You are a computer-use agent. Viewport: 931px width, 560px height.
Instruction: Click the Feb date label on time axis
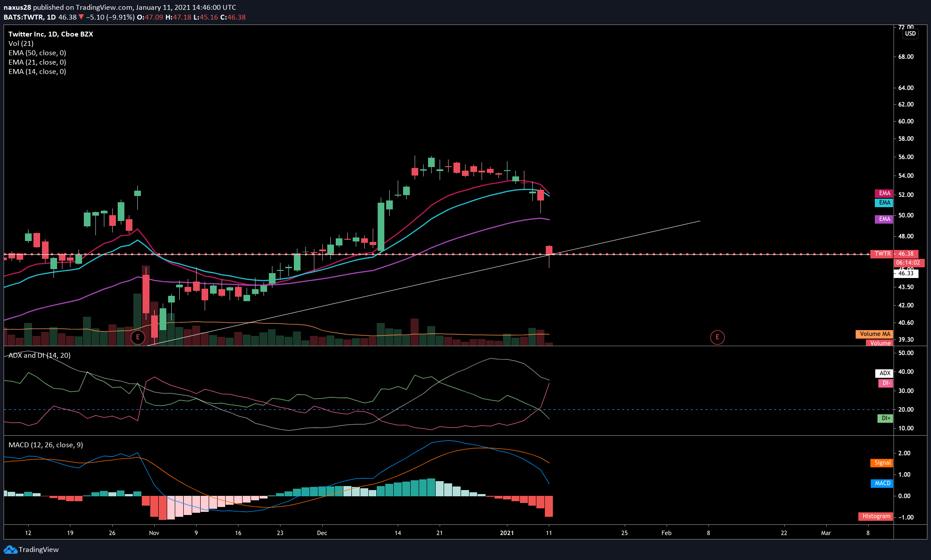click(666, 533)
